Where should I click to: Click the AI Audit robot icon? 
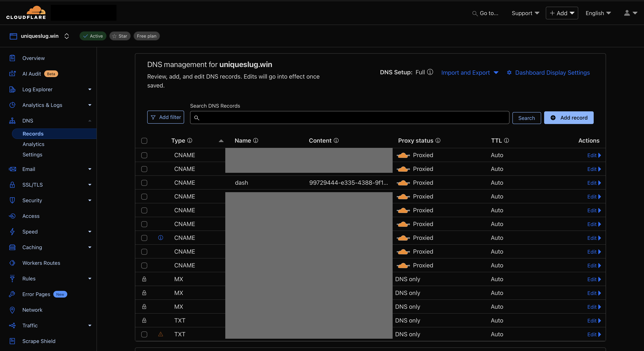(12, 74)
